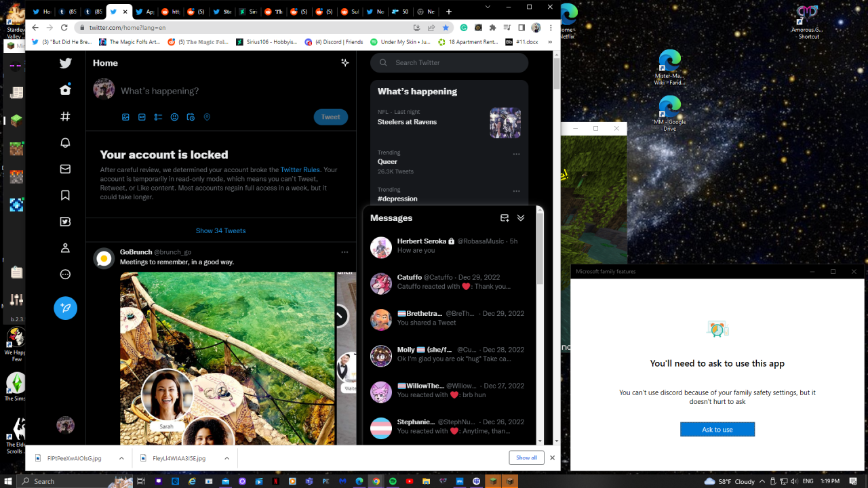Select 'MM - Google Drive' desktop shortcut
Viewport: 868px width, 488px height.
click(x=670, y=114)
